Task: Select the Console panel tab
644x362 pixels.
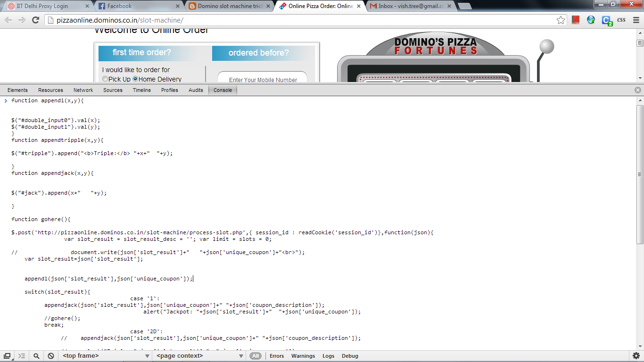Action: (x=223, y=90)
